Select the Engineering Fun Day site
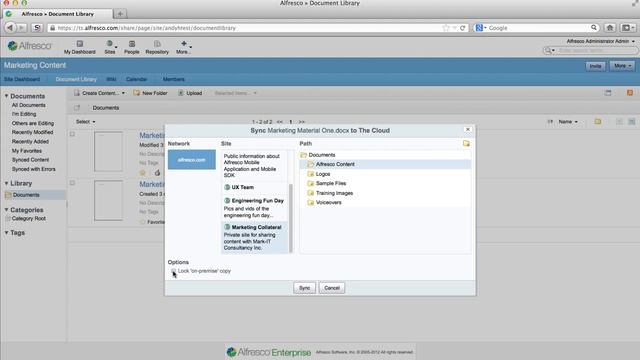This screenshot has width=640, height=360. point(254,208)
